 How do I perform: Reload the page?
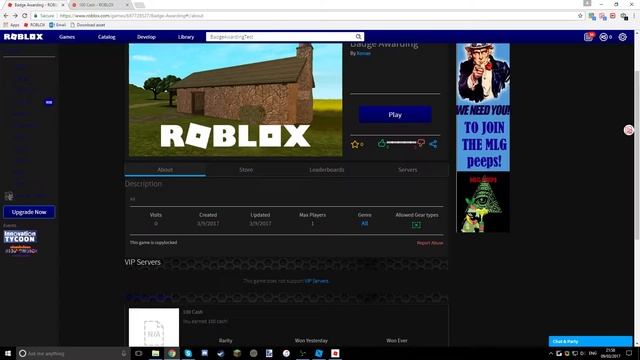tap(24, 16)
